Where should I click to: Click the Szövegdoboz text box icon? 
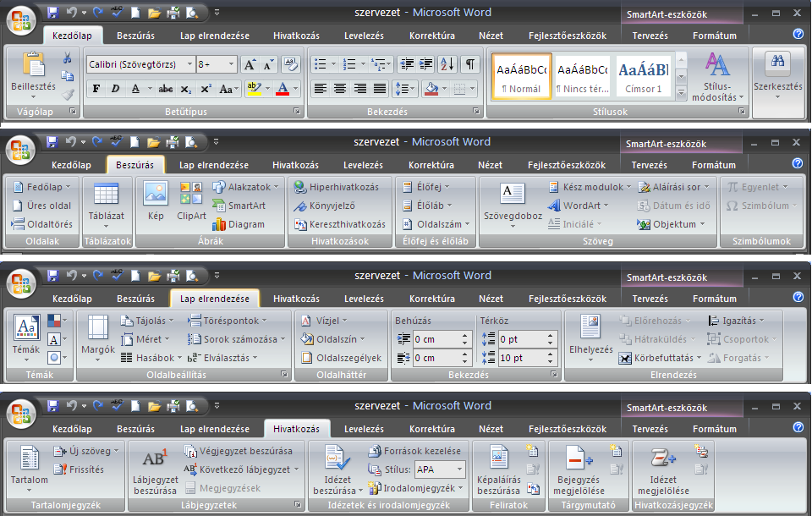point(513,195)
